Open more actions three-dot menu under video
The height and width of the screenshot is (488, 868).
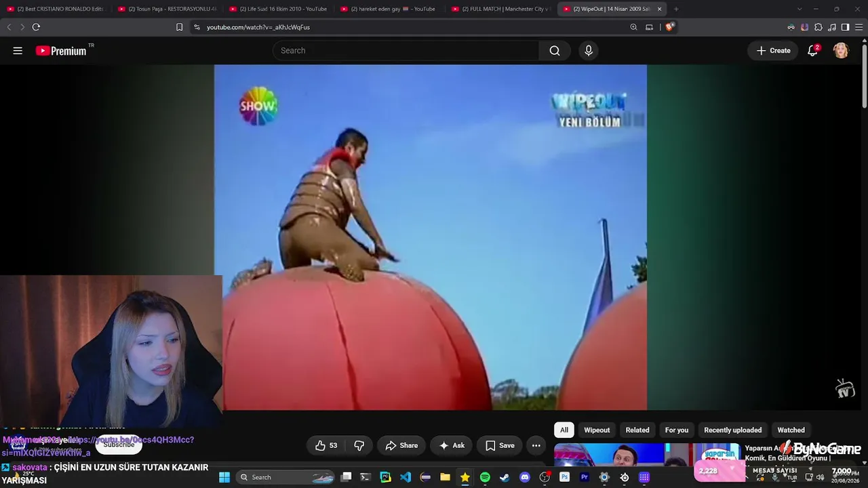coord(536,445)
